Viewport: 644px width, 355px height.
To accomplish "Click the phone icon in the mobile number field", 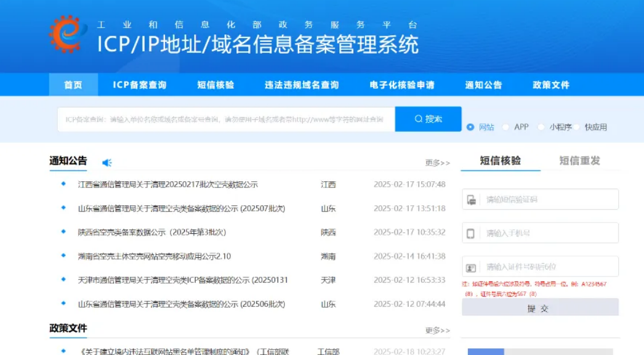I will 471,234.
